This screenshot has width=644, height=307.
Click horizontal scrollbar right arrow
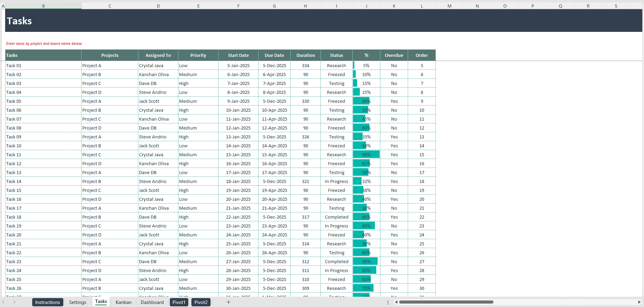(639, 302)
